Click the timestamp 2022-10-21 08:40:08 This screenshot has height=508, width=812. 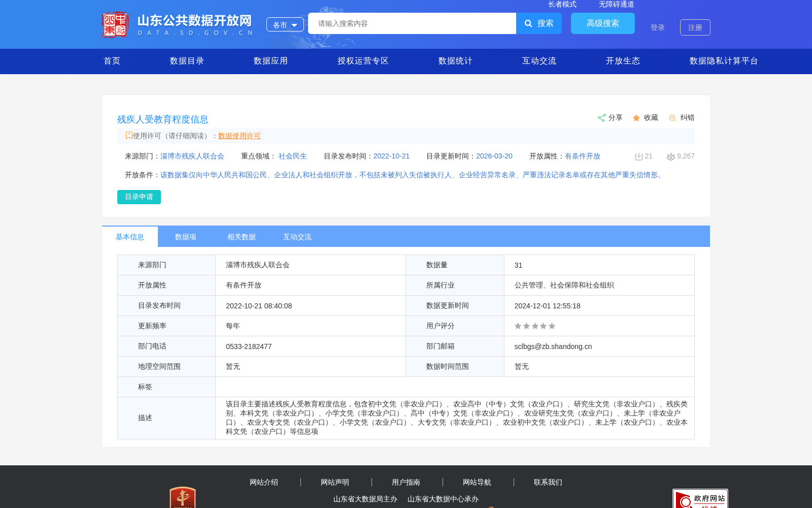point(259,306)
